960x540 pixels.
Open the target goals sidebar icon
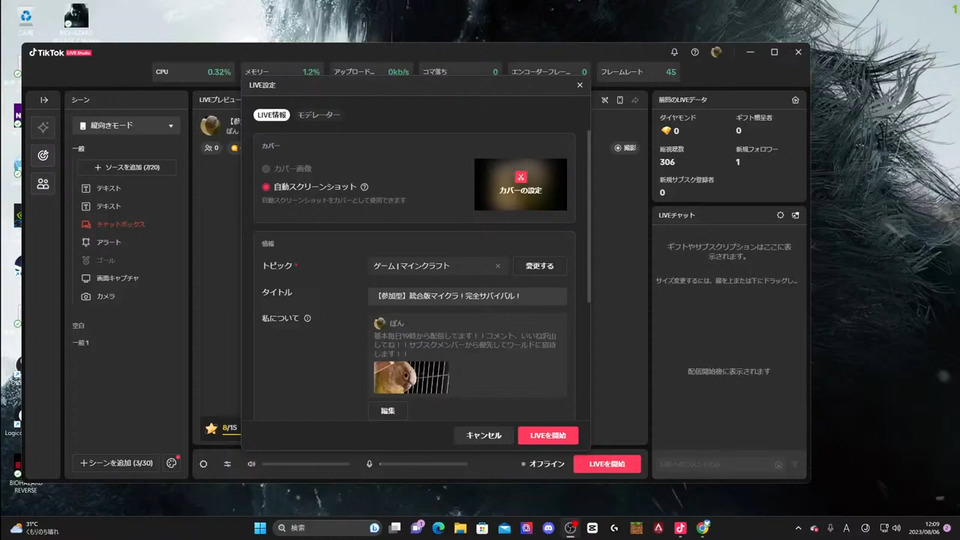(43, 156)
